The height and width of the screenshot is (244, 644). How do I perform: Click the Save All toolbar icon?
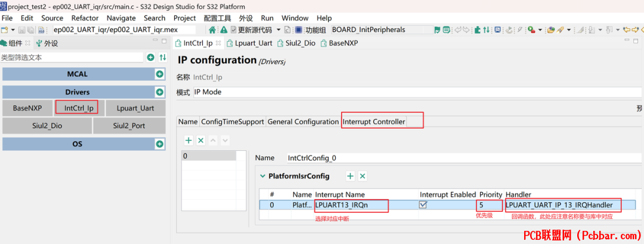point(32,30)
